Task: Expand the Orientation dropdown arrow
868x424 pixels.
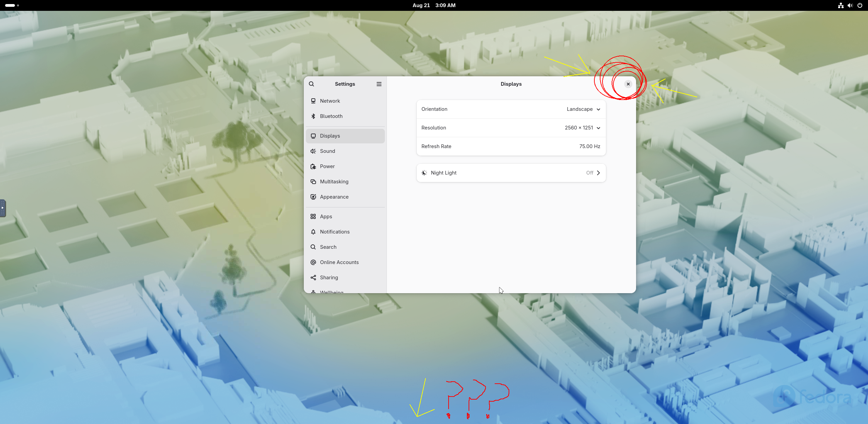Action: [x=598, y=109]
